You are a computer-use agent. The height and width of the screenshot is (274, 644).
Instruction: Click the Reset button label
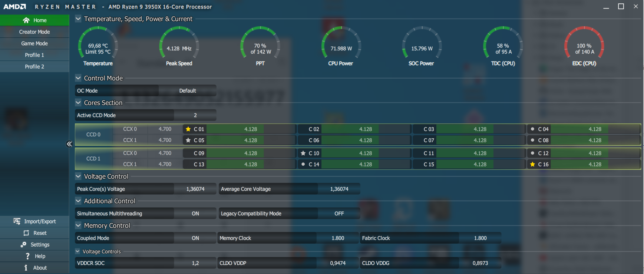coord(40,233)
